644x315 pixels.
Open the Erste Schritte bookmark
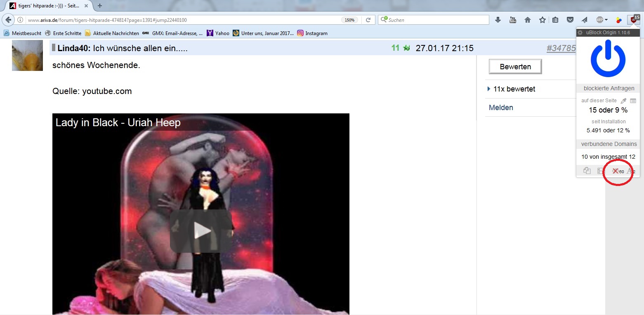click(63, 33)
